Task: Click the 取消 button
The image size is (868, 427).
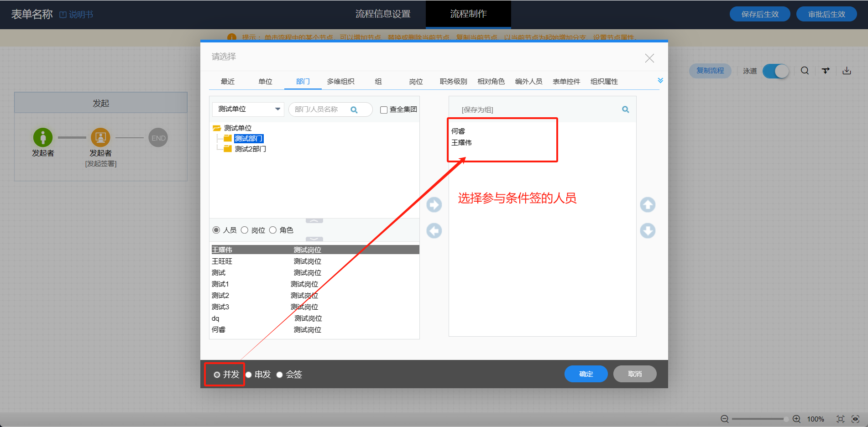Action: pyautogui.click(x=634, y=374)
